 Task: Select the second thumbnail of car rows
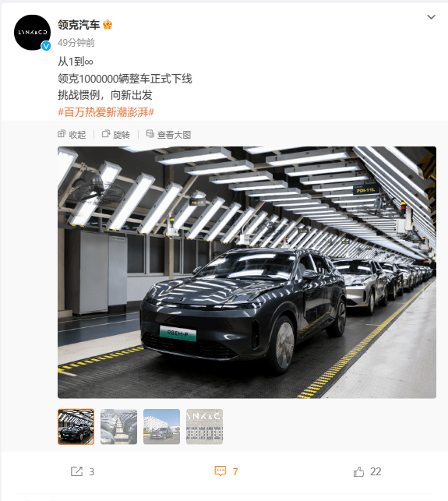119,426
